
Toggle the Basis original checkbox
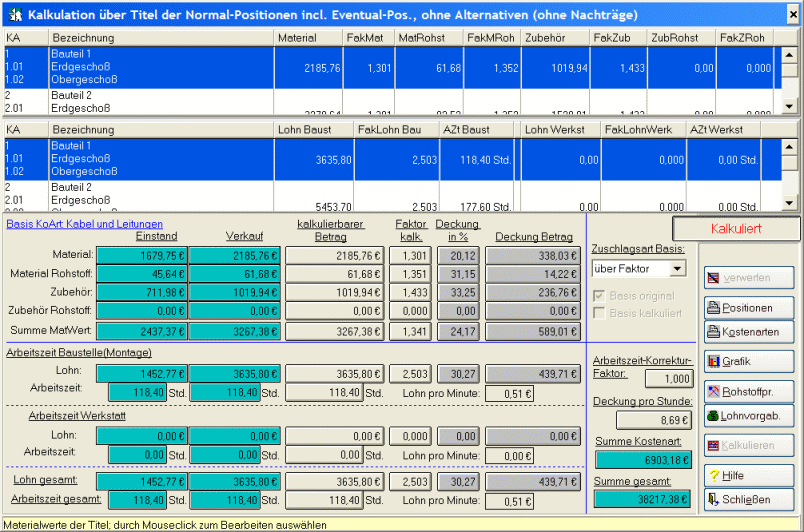(x=599, y=296)
